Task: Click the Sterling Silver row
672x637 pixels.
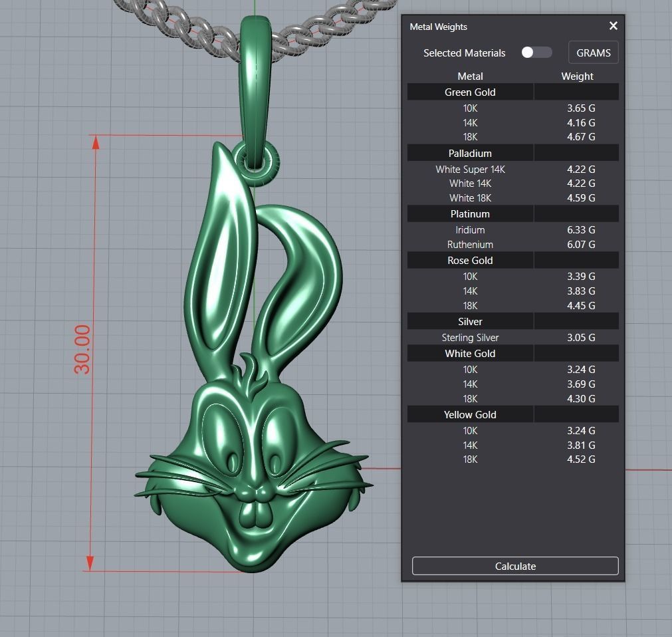Action: 513,338
